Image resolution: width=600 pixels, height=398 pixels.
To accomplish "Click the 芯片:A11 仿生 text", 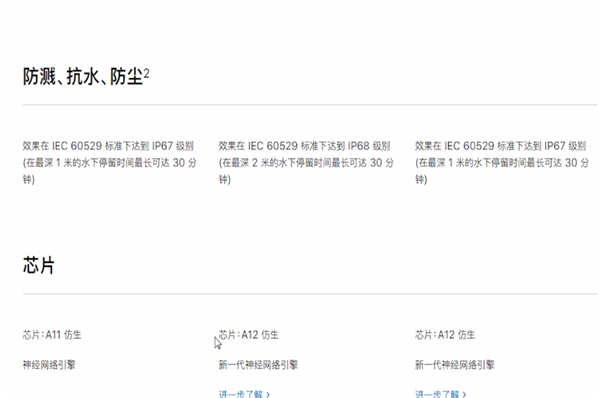I will [x=52, y=335].
